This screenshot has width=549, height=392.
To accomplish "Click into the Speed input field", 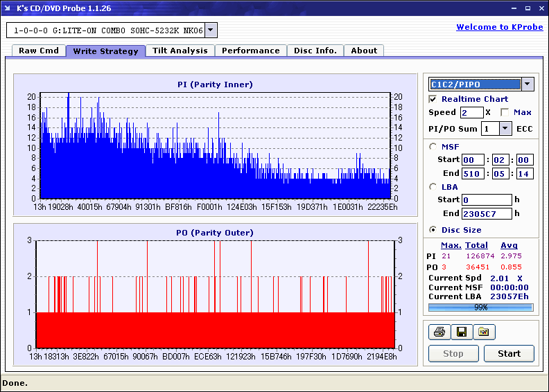I will pyautogui.click(x=471, y=112).
